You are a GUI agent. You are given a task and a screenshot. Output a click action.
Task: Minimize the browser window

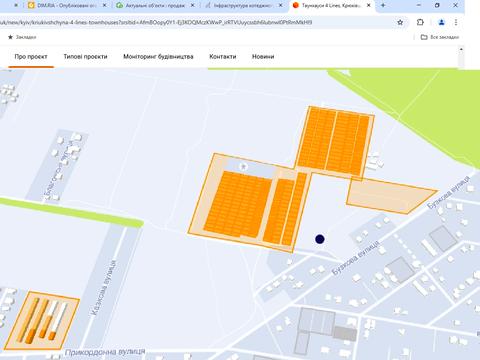419,5
